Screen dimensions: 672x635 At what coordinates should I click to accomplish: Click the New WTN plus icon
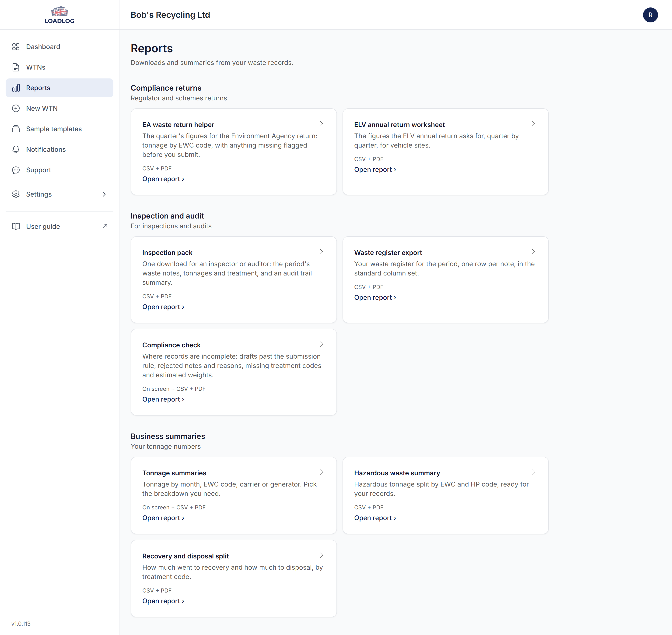(16, 108)
